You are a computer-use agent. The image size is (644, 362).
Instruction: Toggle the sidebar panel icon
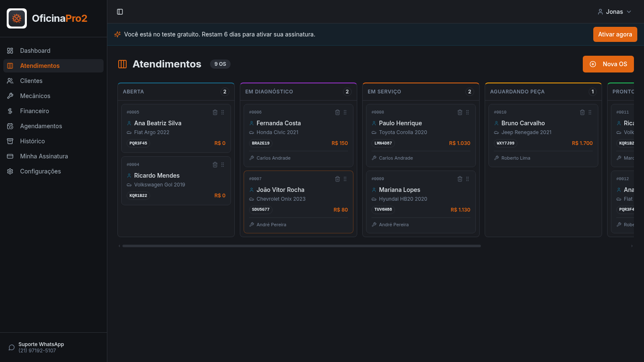click(120, 12)
